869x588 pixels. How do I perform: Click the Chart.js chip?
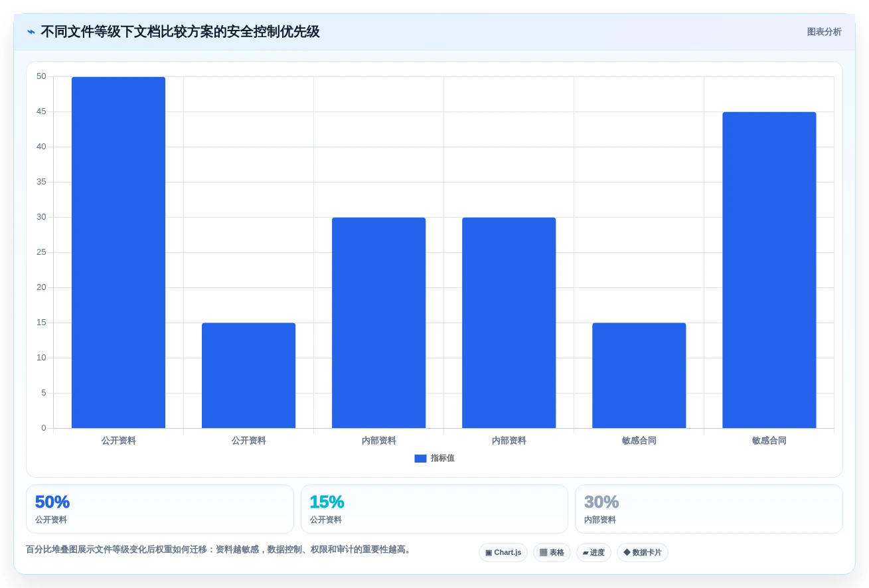tap(503, 553)
